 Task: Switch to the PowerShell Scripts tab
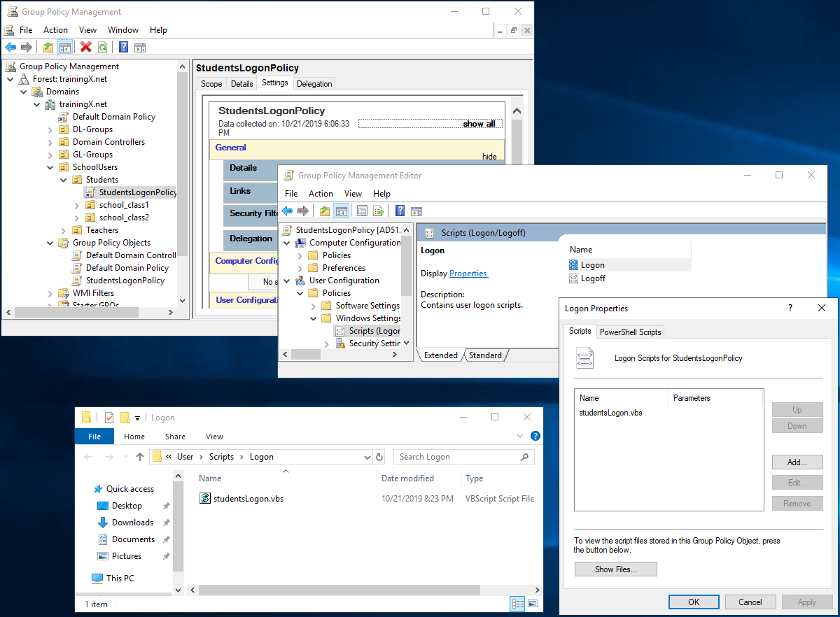pyautogui.click(x=630, y=332)
